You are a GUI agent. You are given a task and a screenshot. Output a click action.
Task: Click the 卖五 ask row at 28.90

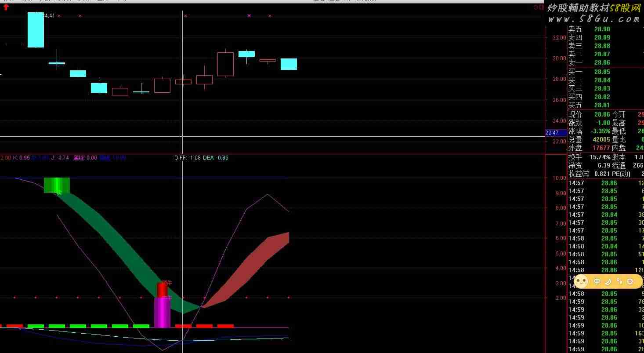point(605,29)
